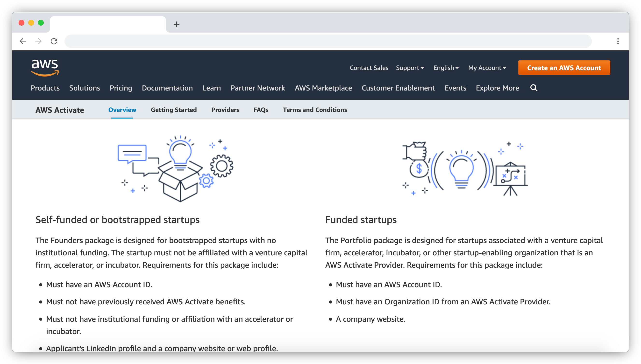Viewport: 641px width, 364px height.
Task: Click the Create an AWS Account button
Action: click(564, 68)
